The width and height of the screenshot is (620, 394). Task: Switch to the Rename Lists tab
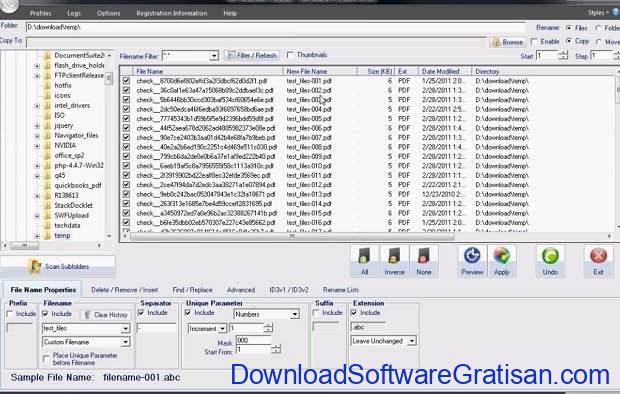click(x=341, y=290)
